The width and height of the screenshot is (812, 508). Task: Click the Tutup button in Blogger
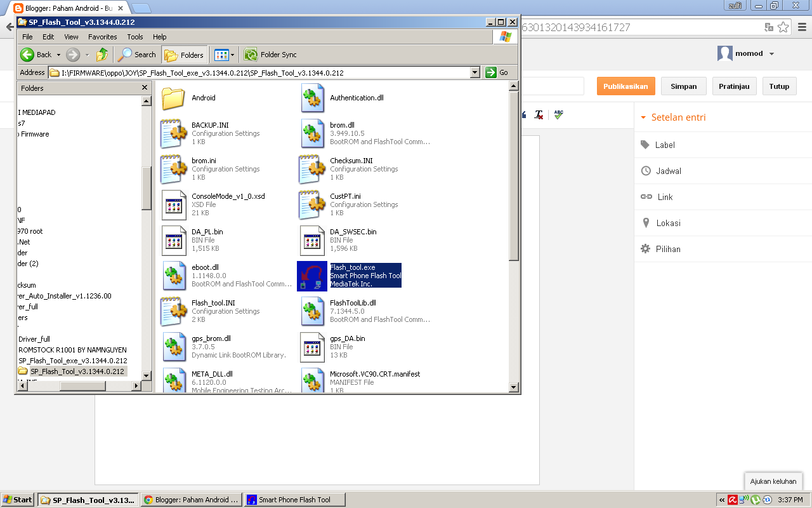779,86
